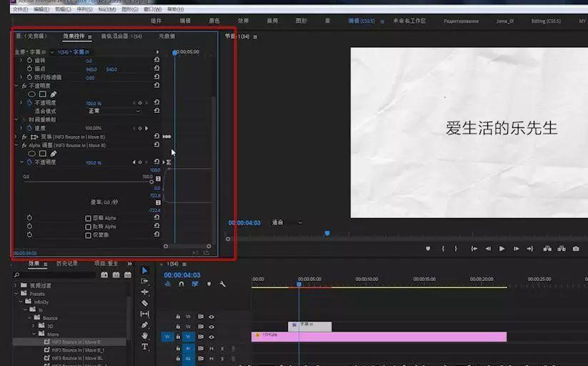Enable the 忽略 Alpha checkbox
This screenshot has width=588, height=366.
tap(88, 218)
